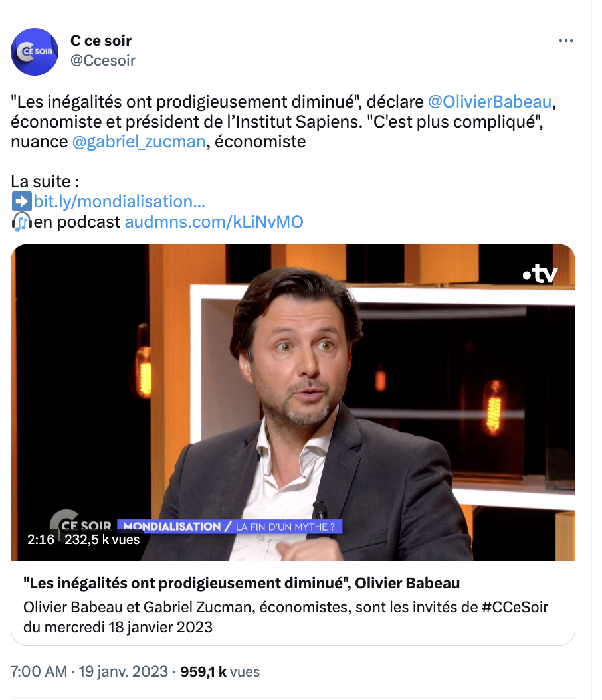Click the C ce soir profile avatar
This screenshot has height=700, width=602.
[35, 52]
